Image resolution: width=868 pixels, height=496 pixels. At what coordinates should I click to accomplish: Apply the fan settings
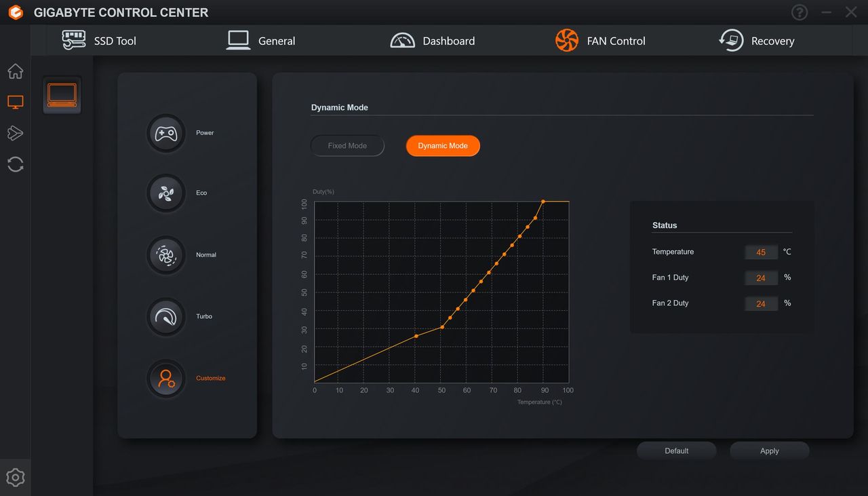click(x=770, y=451)
